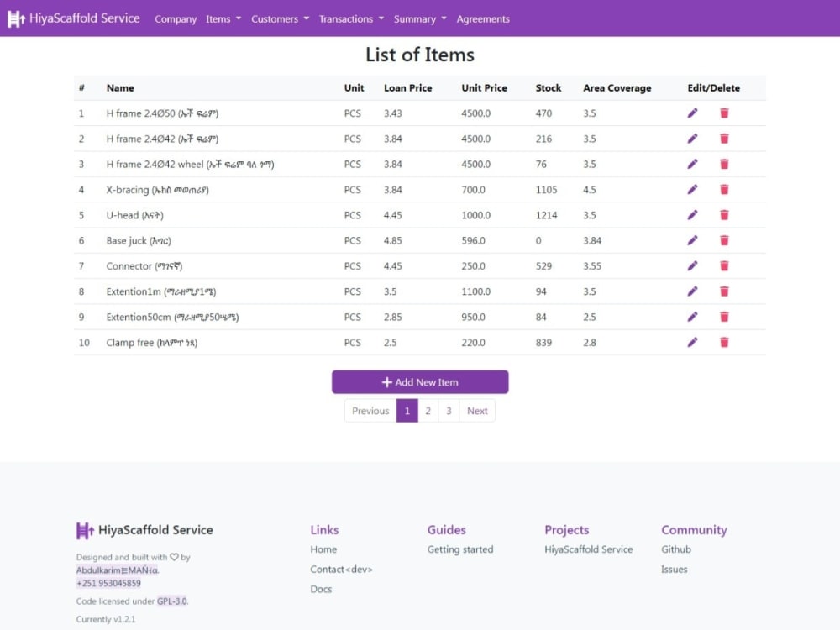Screen dimensions: 840x630
Task: Select pagination page 1
Action: pyautogui.click(x=407, y=411)
